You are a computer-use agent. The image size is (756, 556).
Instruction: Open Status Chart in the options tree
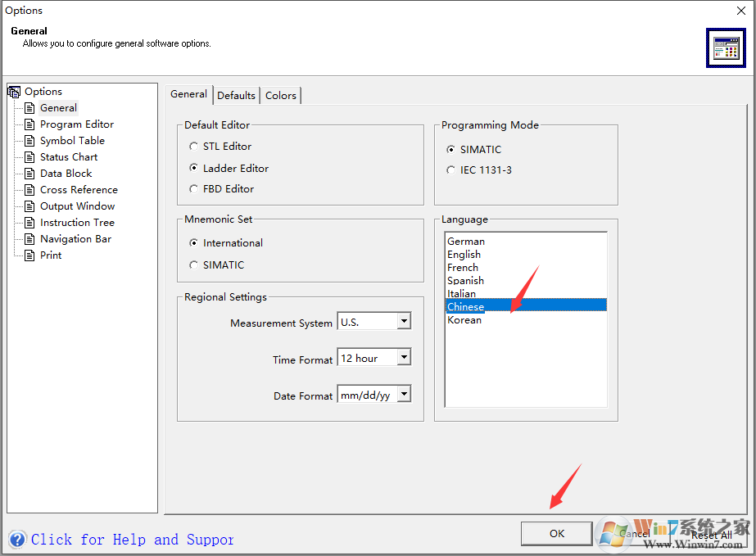tap(69, 157)
